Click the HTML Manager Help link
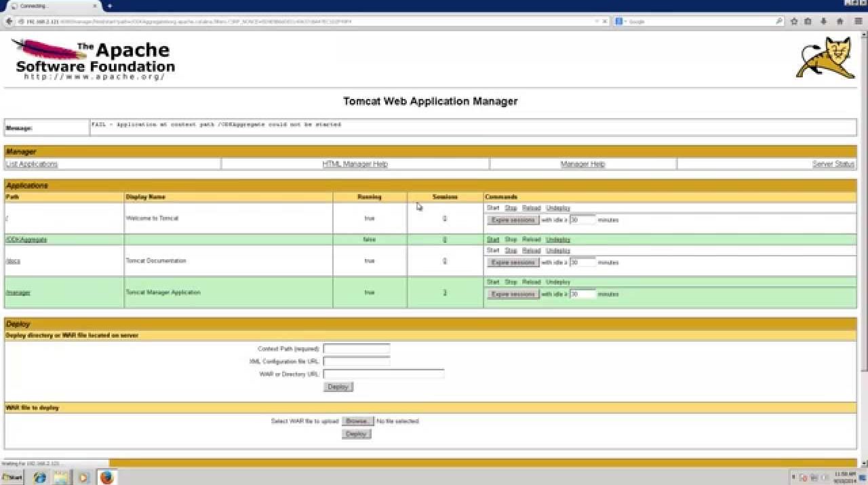Image resolution: width=868 pixels, height=485 pixels. point(355,164)
